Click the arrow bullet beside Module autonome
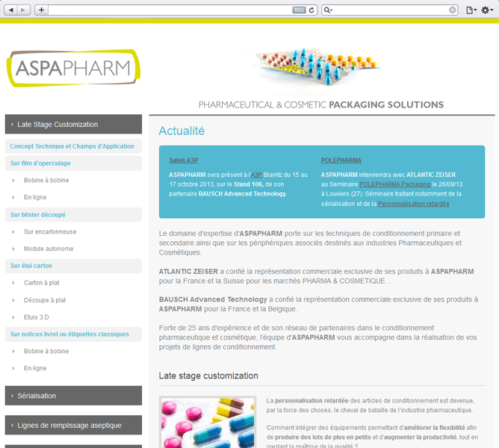This screenshot has height=448, width=499. click(x=13, y=249)
